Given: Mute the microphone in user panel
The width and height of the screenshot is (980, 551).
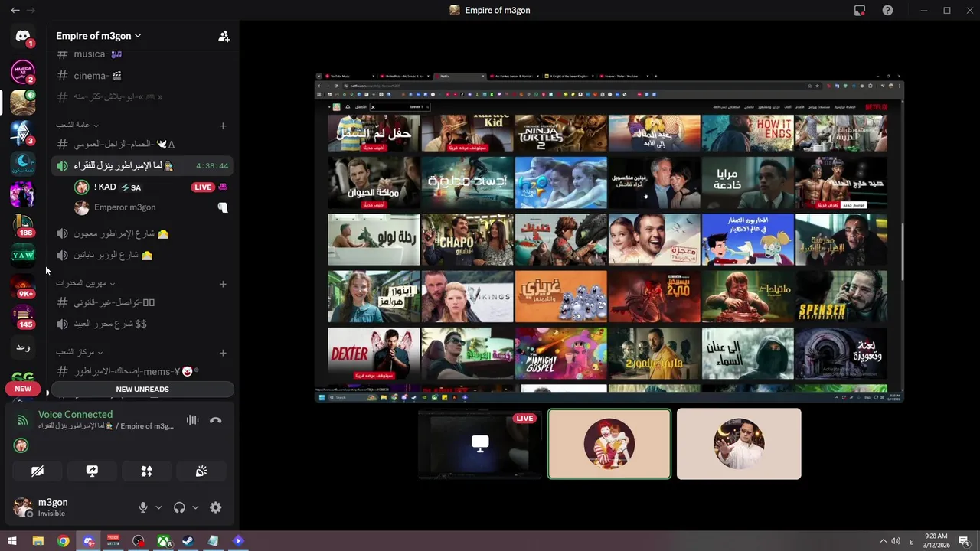Looking at the screenshot, I should pos(142,507).
